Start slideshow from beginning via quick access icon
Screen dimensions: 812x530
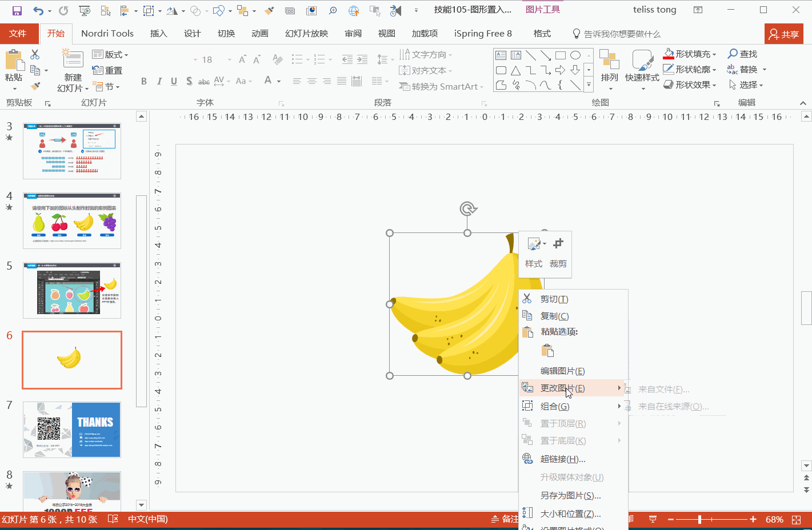click(x=85, y=10)
